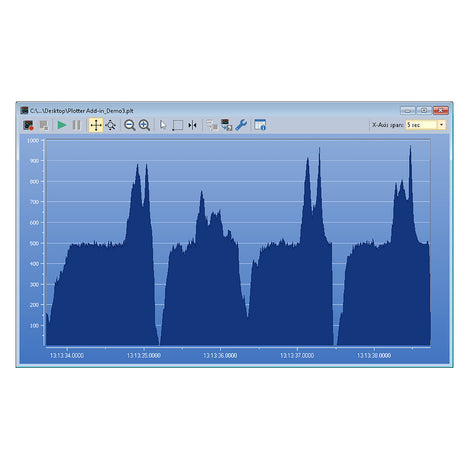This screenshot has width=469, height=469.
Task: Pause the plot with the pause button
Action: (x=77, y=125)
